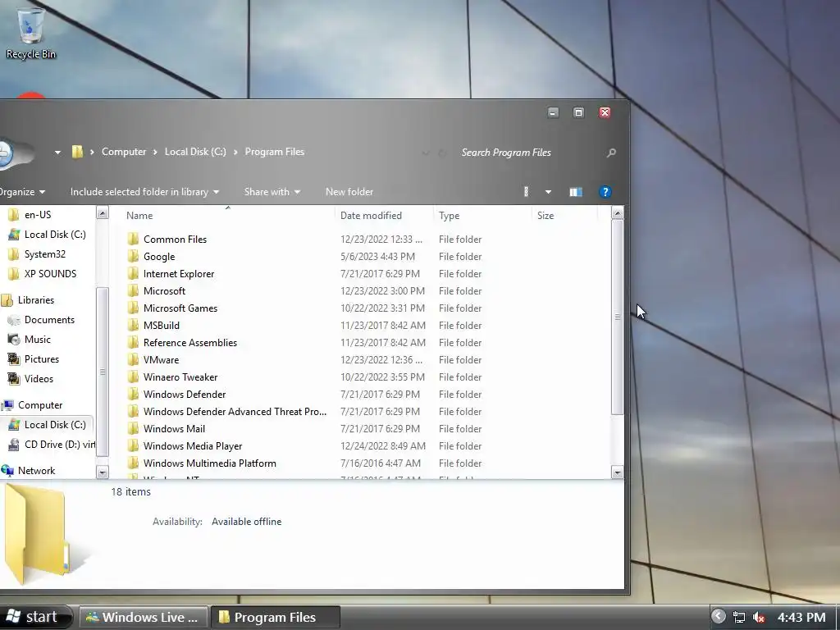Viewport: 840px width, 630px height.
Task: Select the Microsoft folder icon
Action: (x=134, y=290)
